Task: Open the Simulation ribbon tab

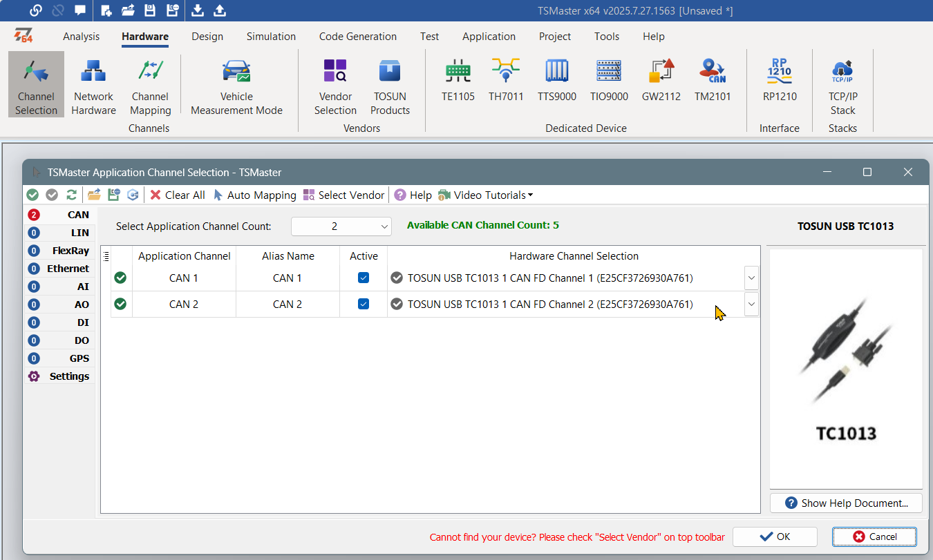Action: point(271,37)
